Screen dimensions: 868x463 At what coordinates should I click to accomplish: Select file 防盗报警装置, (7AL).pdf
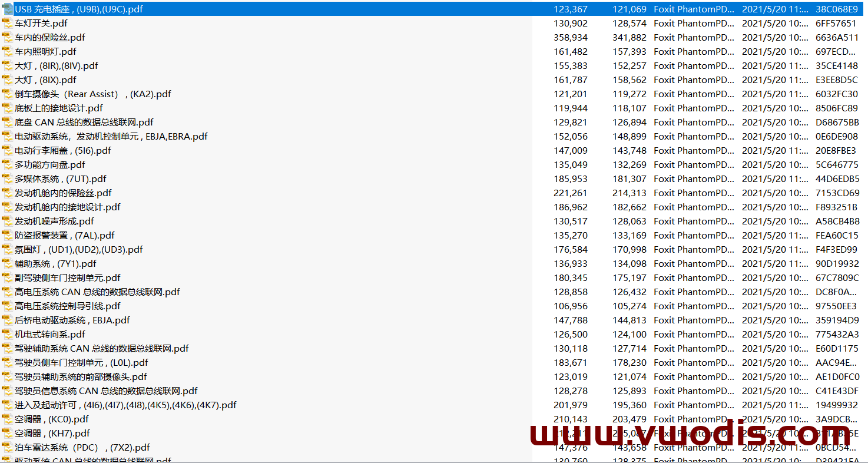[x=64, y=236]
